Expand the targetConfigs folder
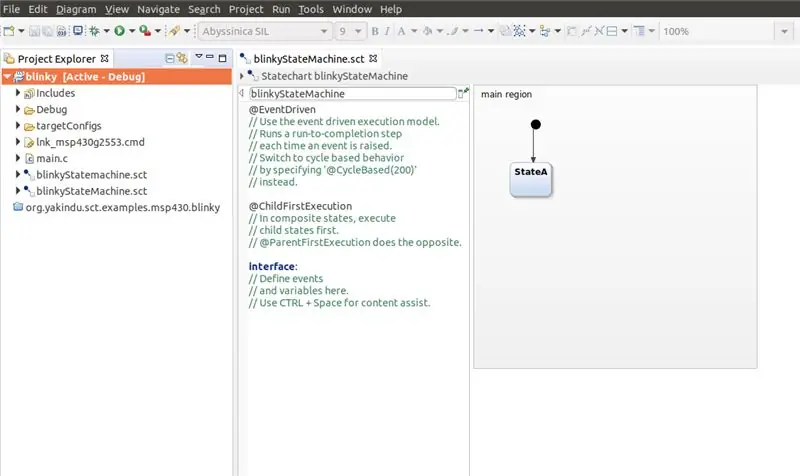Screen dimensions: 800x476 point(18,126)
